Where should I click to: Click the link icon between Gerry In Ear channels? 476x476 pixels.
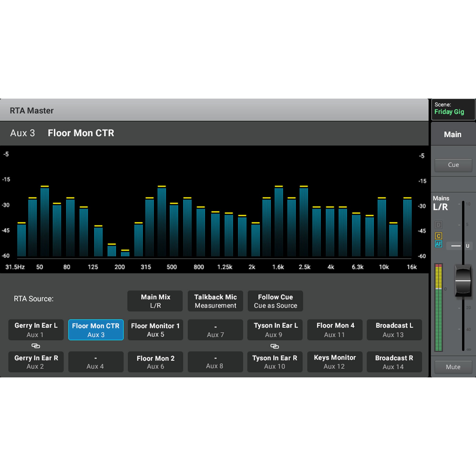tap(36, 346)
